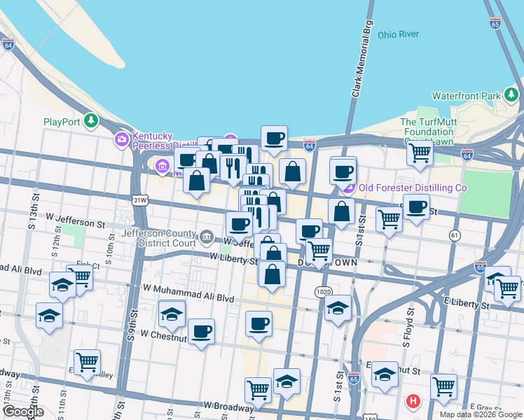Open the PlayPort text label
Screen dimensions: 524x420
click(62, 122)
